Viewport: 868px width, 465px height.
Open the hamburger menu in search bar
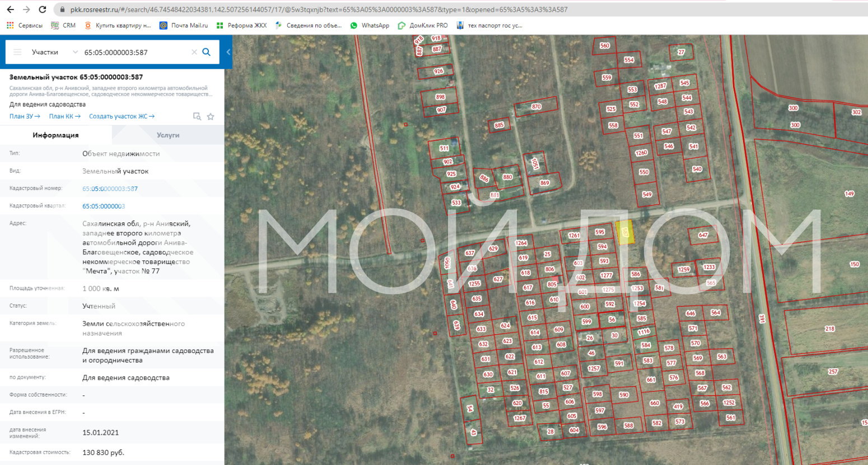coord(17,52)
